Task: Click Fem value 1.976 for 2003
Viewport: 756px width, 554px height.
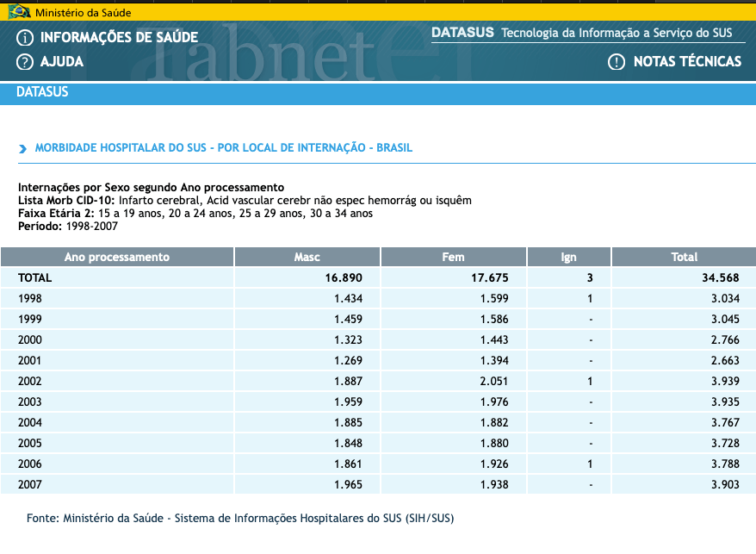Action: (x=495, y=402)
